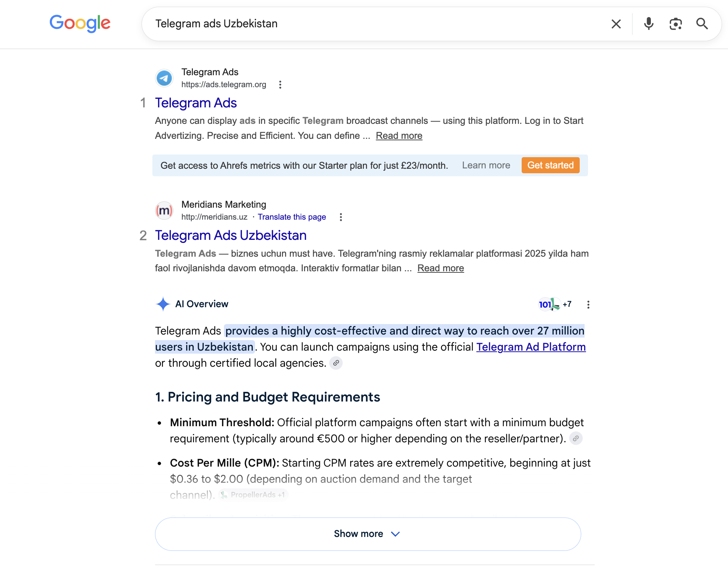
Task: Click the orange 'Get started' button
Action: (x=550, y=165)
